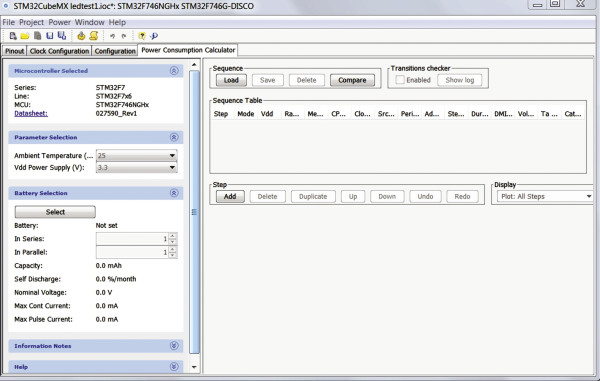Click the Redo button in the Step group
The height and width of the screenshot is (381, 600).
(462, 196)
